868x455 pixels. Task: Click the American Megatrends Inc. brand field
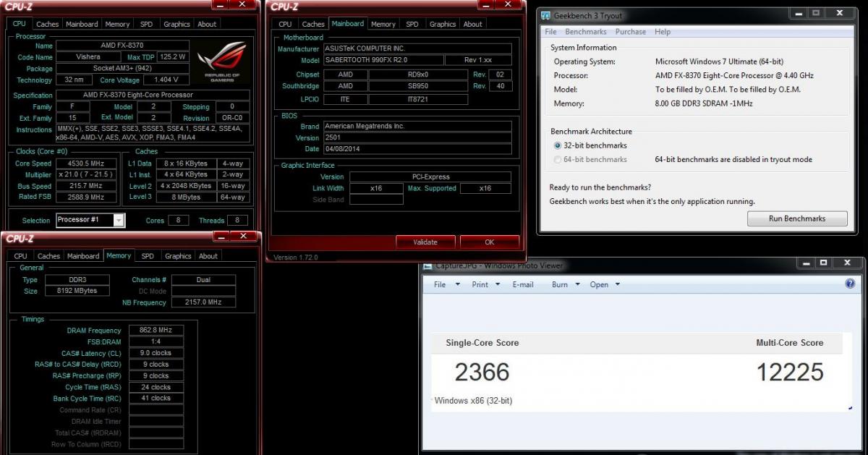tap(417, 126)
